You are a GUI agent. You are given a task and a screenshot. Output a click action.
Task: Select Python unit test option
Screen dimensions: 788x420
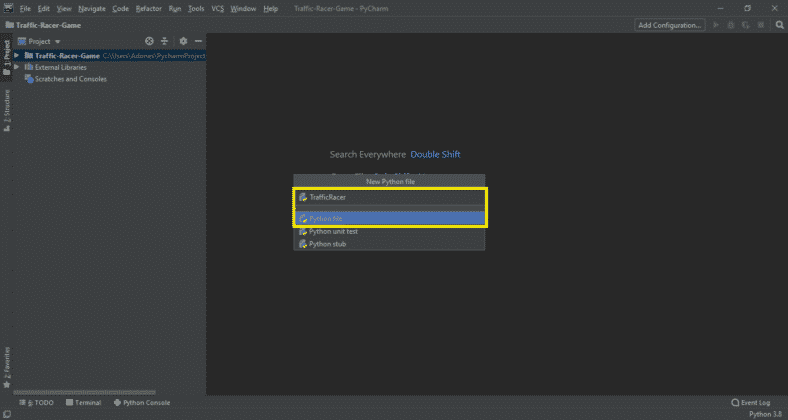[x=334, y=231]
